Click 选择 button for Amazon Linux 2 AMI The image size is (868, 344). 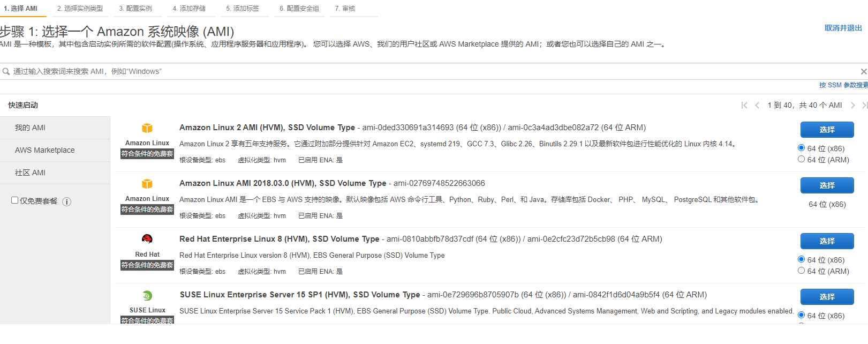coord(827,130)
